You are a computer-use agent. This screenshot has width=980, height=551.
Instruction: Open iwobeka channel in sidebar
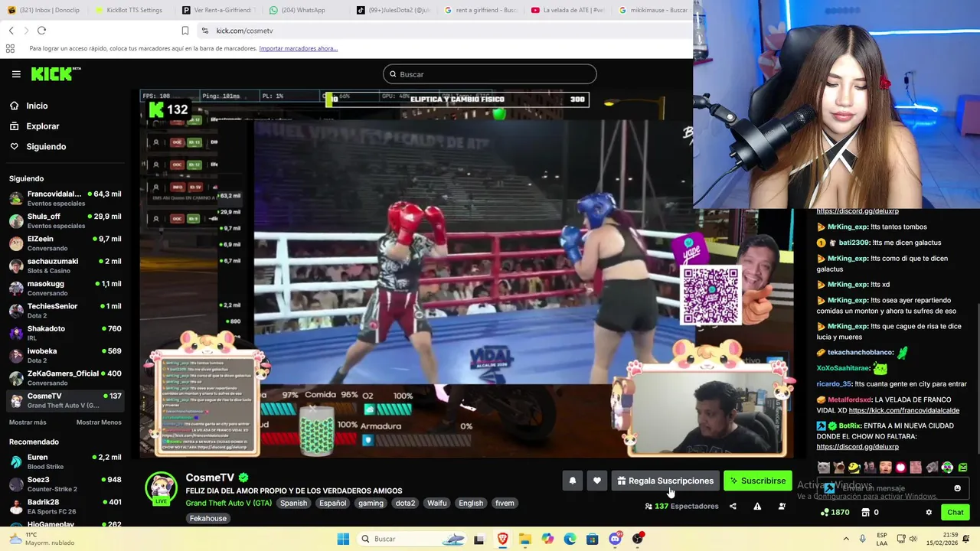(x=65, y=355)
